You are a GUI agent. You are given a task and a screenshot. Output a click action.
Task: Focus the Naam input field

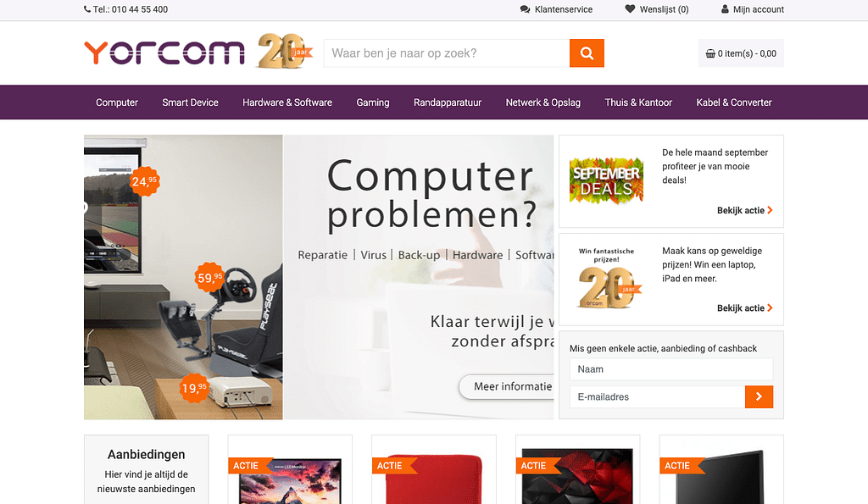pyautogui.click(x=671, y=369)
